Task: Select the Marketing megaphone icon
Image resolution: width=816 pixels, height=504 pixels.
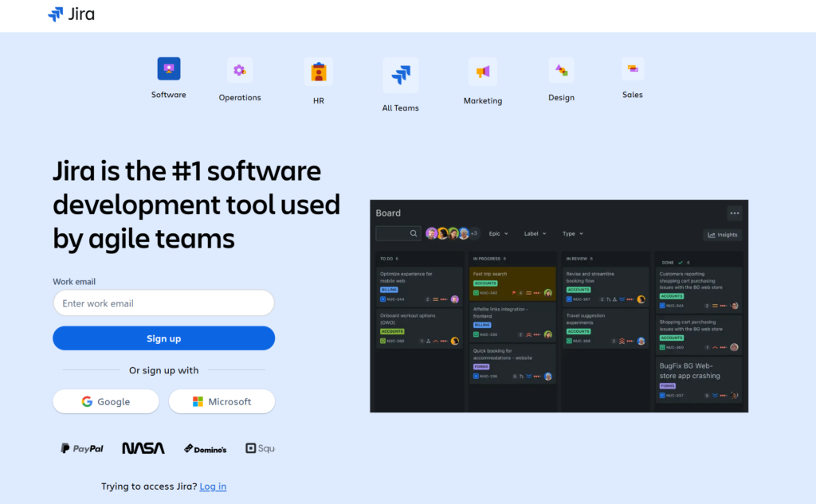Action: (x=482, y=72)
